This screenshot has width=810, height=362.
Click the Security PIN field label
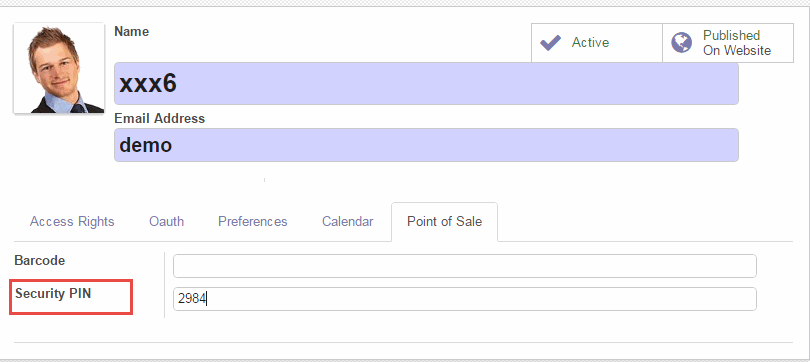(53, 294)
